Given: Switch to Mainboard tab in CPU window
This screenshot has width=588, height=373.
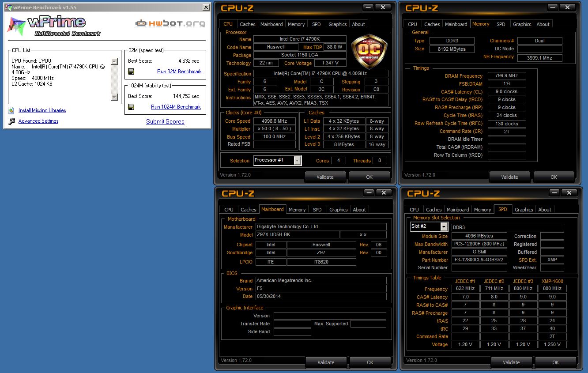Looking at the screenshot, I should (271, 24).
